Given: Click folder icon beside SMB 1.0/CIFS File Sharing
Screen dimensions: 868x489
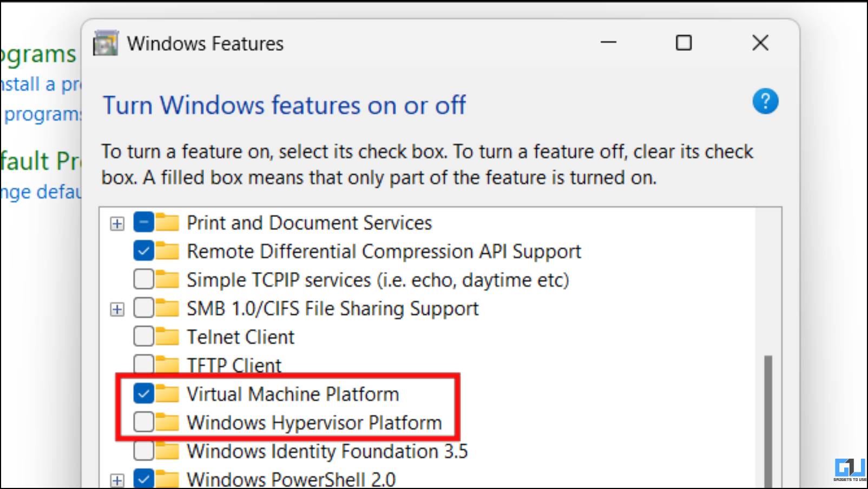Looking at the screenshot, I should 167,308.
